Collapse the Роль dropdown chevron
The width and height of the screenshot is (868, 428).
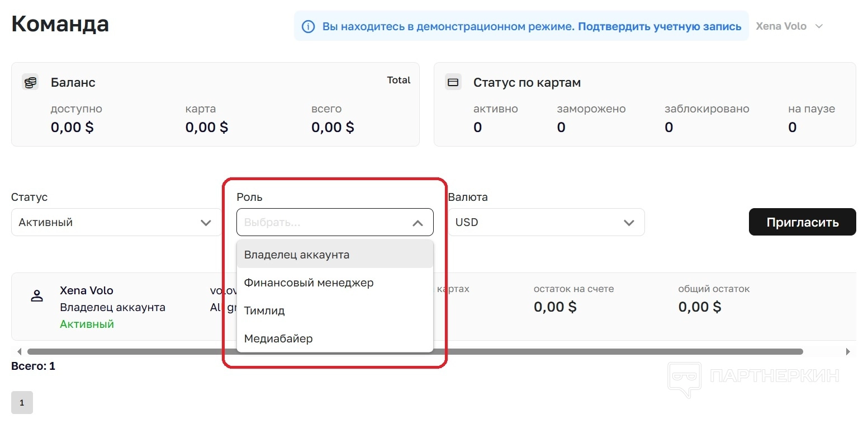pyautogui.click(x=418, y=223)
